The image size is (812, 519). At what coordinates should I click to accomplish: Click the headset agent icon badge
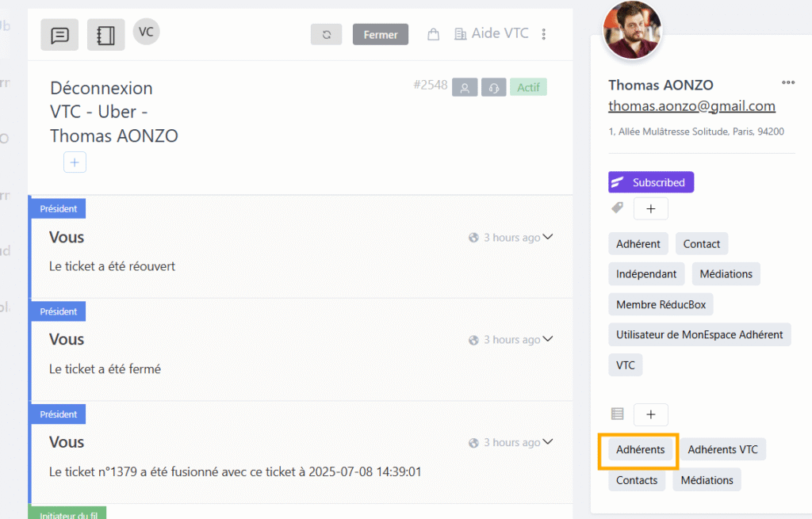pyautogui.click(x=493, y=87)
